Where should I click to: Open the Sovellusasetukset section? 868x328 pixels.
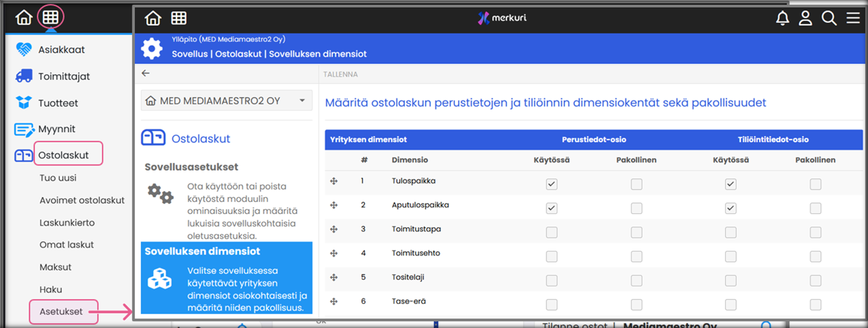click(x=191, y=167)
